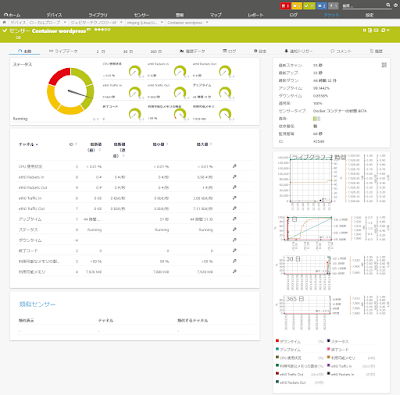
Task: Click the home icon in the breadcrumb bar
Action: (x=4, y=22)
